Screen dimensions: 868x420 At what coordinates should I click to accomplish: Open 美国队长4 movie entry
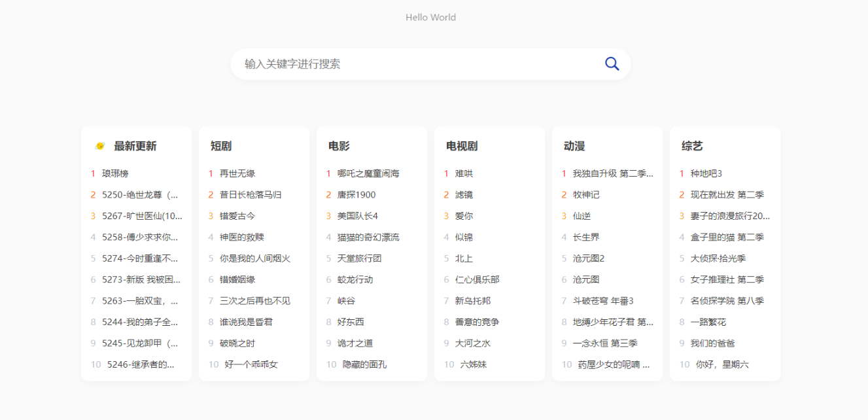coord(358,216)
